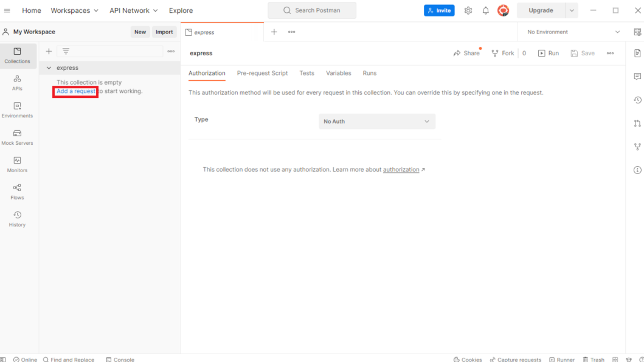Click the Import button
Viewport: 644px width, 362px height.
point(164,32)
